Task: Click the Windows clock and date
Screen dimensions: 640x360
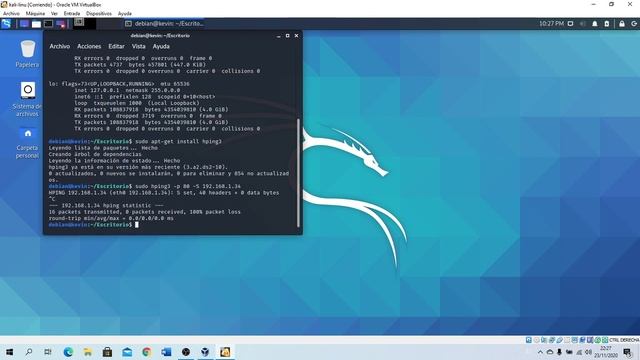Action: (x=606, y=352)
